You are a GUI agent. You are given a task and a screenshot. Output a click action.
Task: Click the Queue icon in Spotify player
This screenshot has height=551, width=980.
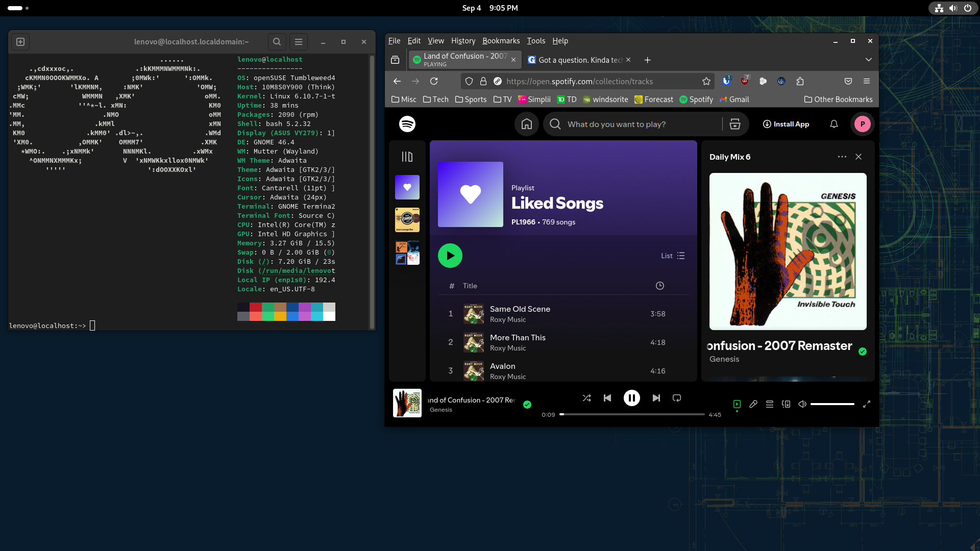769,404
